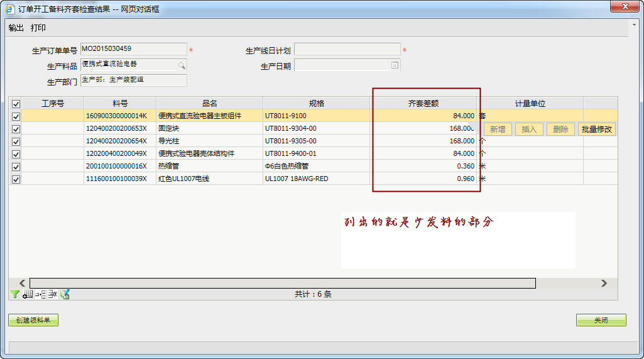Click the 工序号 column header
This screenshot has width=644, height=359.
pyautogui.click(x=53, y=104)
